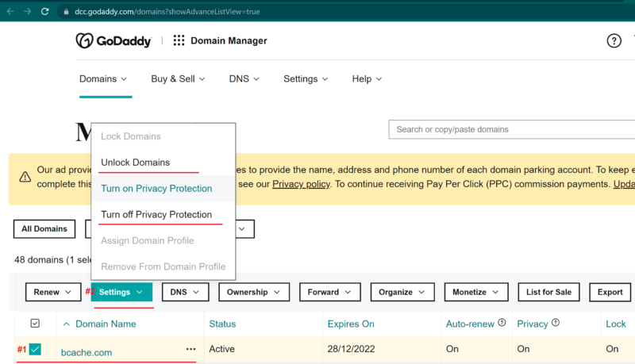Image resolution: width=635 pixels, height=364 pixels.
Task: Choose Assign Domain Profile
Action: [x=148, y=240]
